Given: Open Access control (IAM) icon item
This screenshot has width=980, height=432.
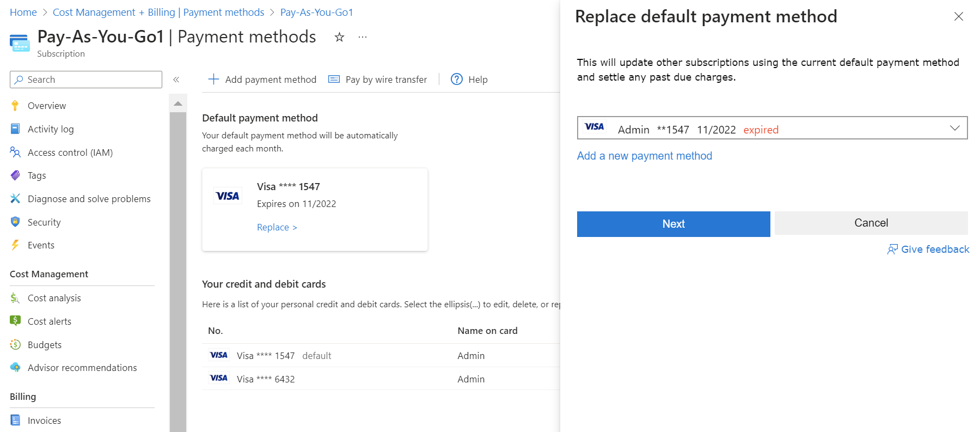Looking at the screenshot, I should [15, 153].
